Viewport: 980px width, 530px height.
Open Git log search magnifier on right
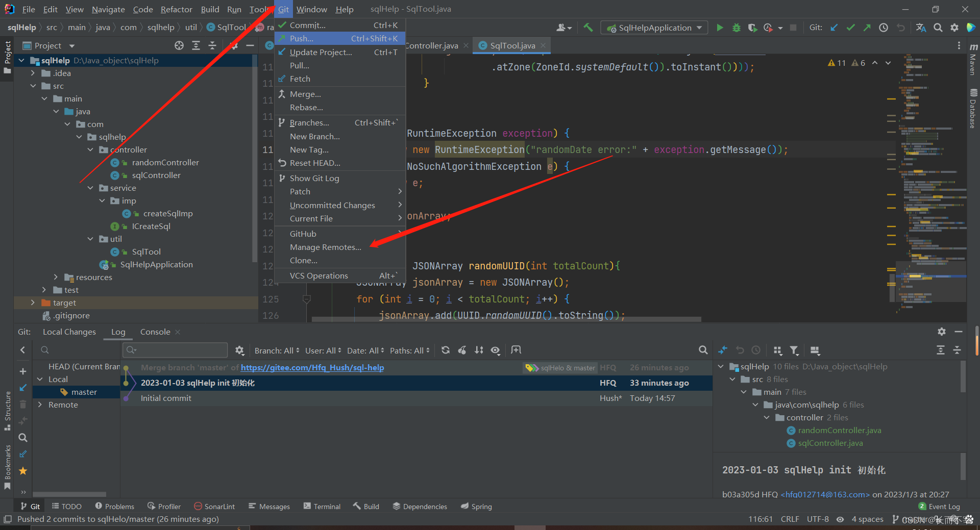[703, 350]
